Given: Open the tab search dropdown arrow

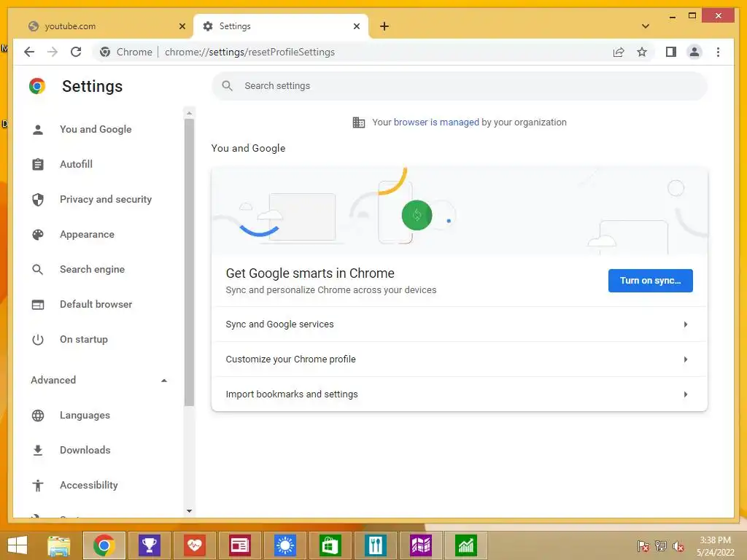Looking at the screenshot, I should [x=646, y=26].
